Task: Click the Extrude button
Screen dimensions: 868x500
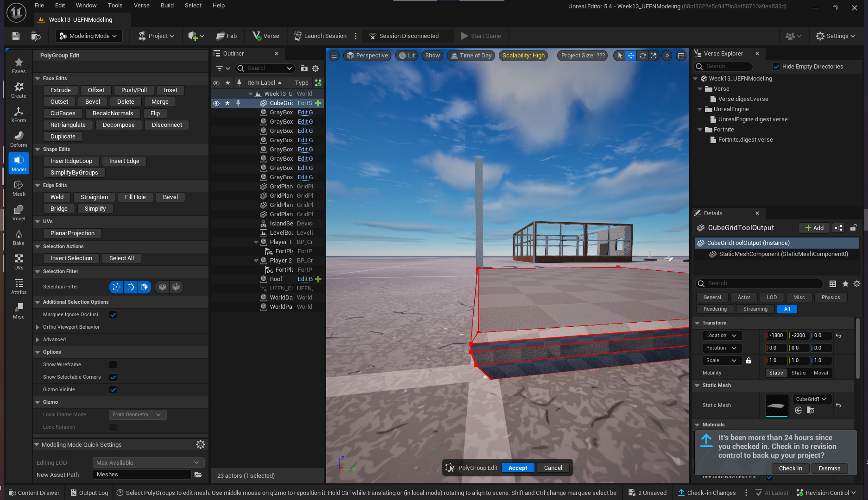Action: (61, 90)
